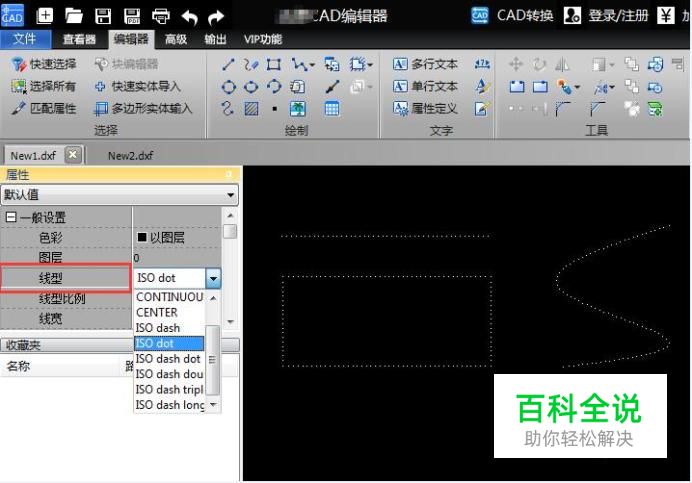Select the Line drawing tool

coord(228,64)
